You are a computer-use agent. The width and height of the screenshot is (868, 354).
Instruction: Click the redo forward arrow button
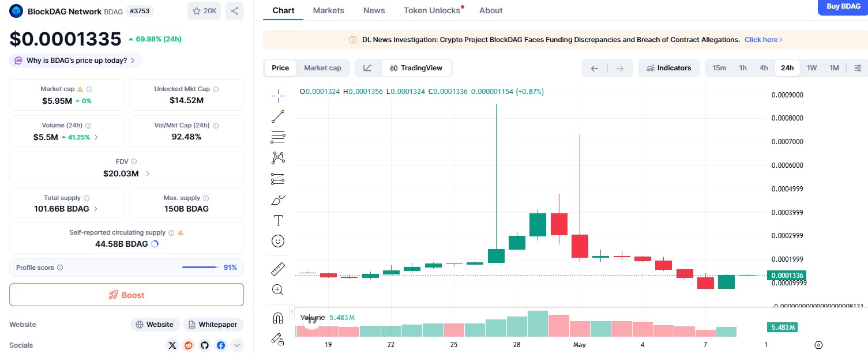(x=620, y=68)
